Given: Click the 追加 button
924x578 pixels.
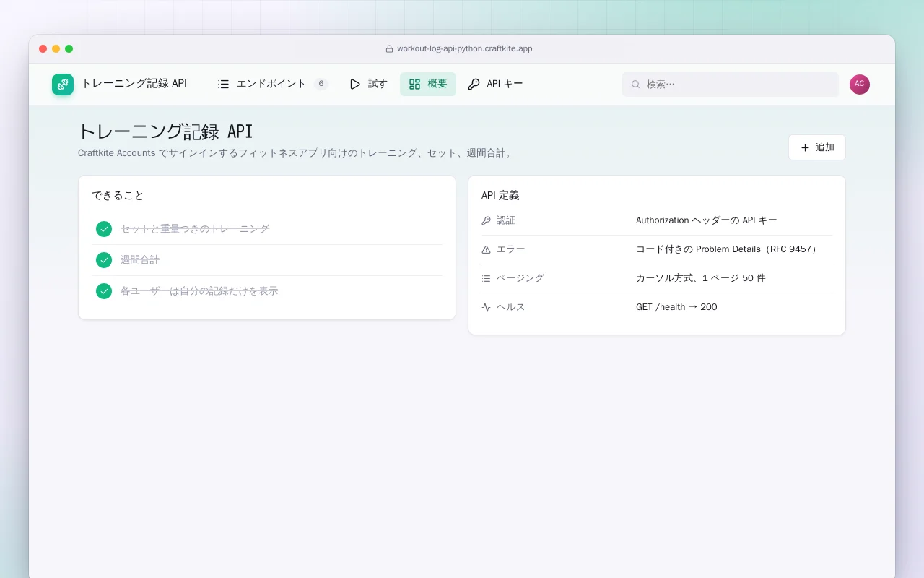Looking at the screenshot, I should click(816, 147).
